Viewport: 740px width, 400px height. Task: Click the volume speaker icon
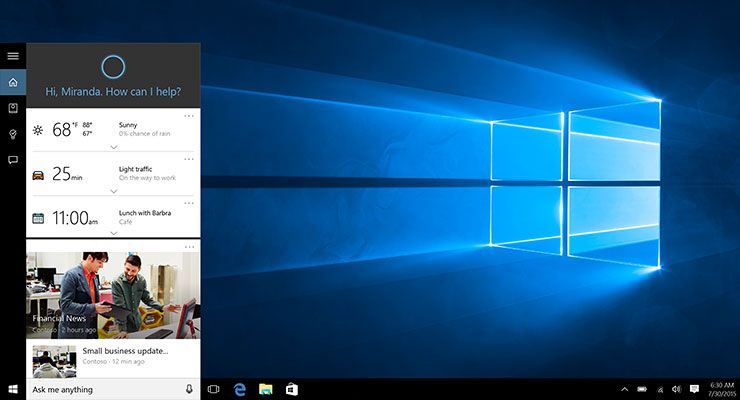(x=677, y=389)
